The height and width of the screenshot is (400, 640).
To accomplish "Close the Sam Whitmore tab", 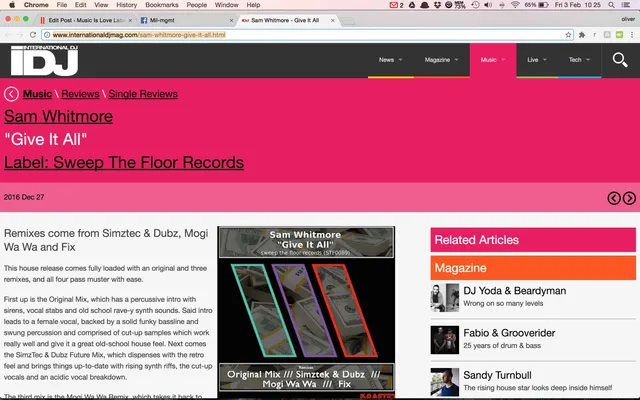I will coord(333,20).
